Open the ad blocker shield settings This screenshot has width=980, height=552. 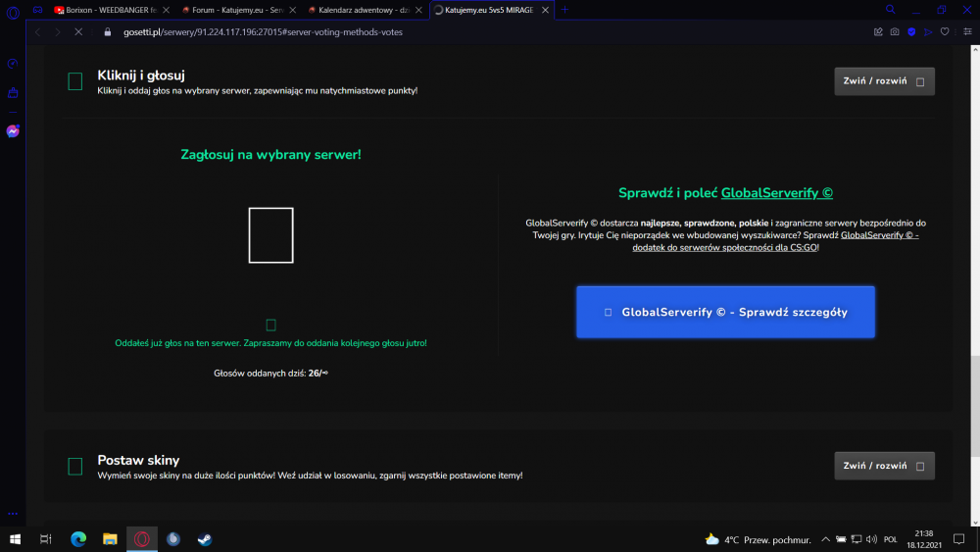click(x=911, y=32)
